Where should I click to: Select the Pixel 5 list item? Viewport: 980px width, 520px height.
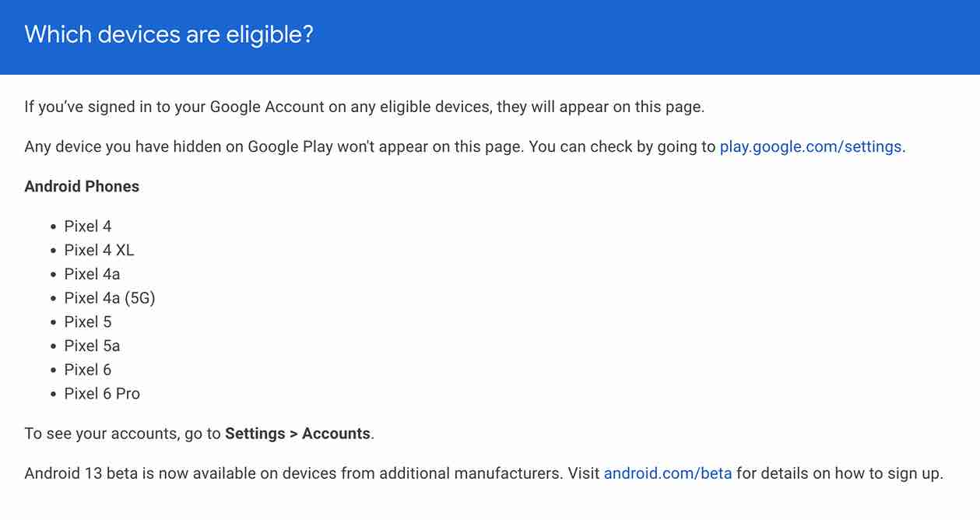[x=88, y=322]
